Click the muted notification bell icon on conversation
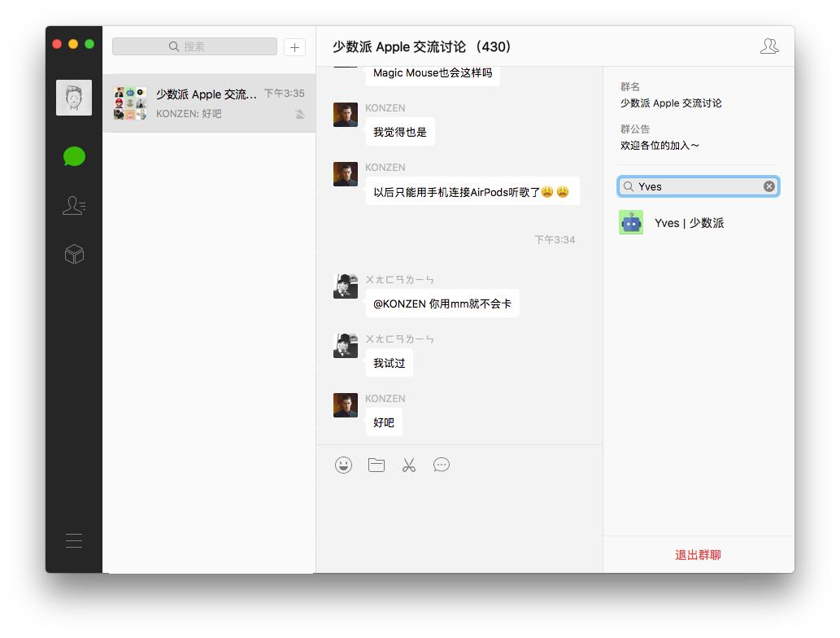 click(x=300, y=114)
